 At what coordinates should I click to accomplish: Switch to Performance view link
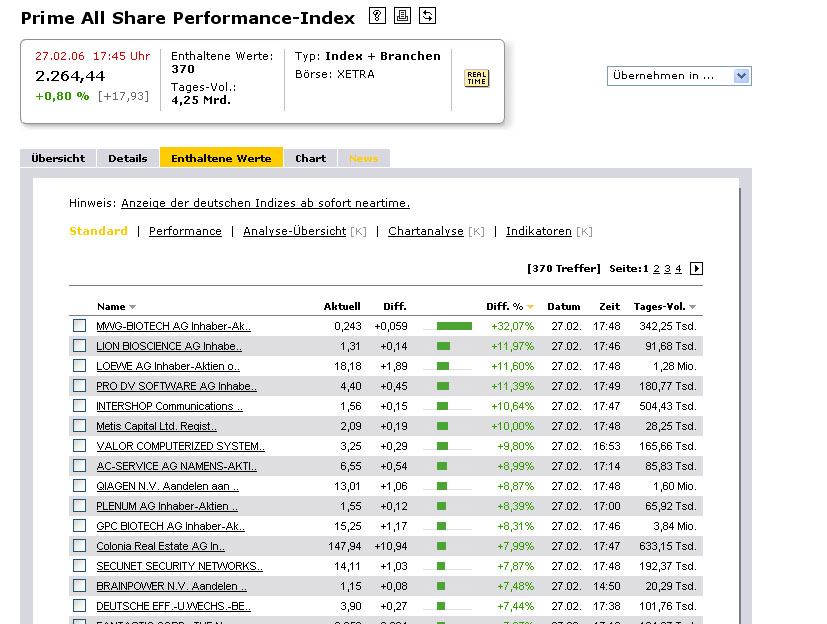[x=185, y=231]
